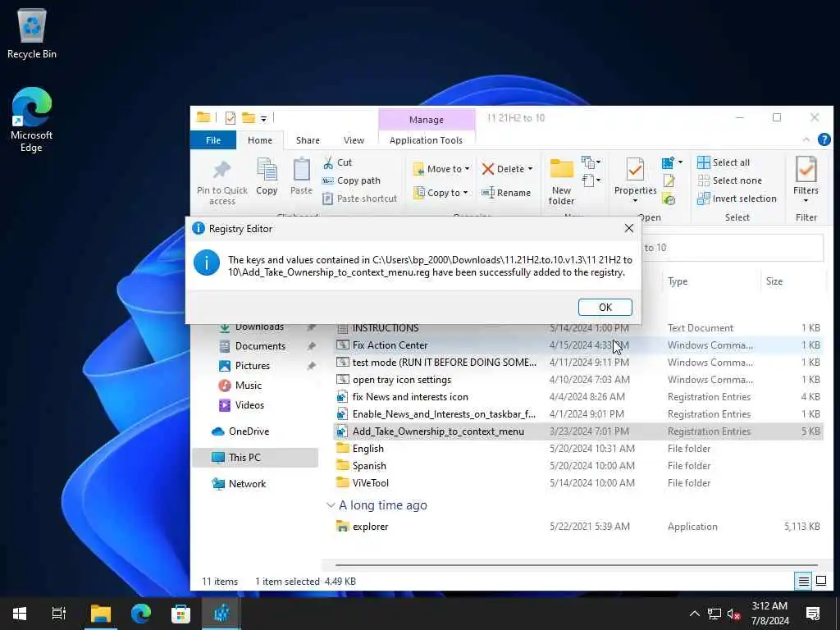Switch to details view icon in status bar
Viewport: 840px width, 630px height.
tap(804, 581)
